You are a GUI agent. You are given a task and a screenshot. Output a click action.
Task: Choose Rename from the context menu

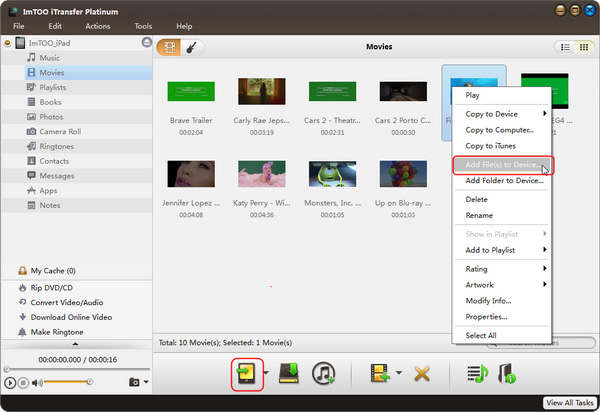tap(501, 215)
